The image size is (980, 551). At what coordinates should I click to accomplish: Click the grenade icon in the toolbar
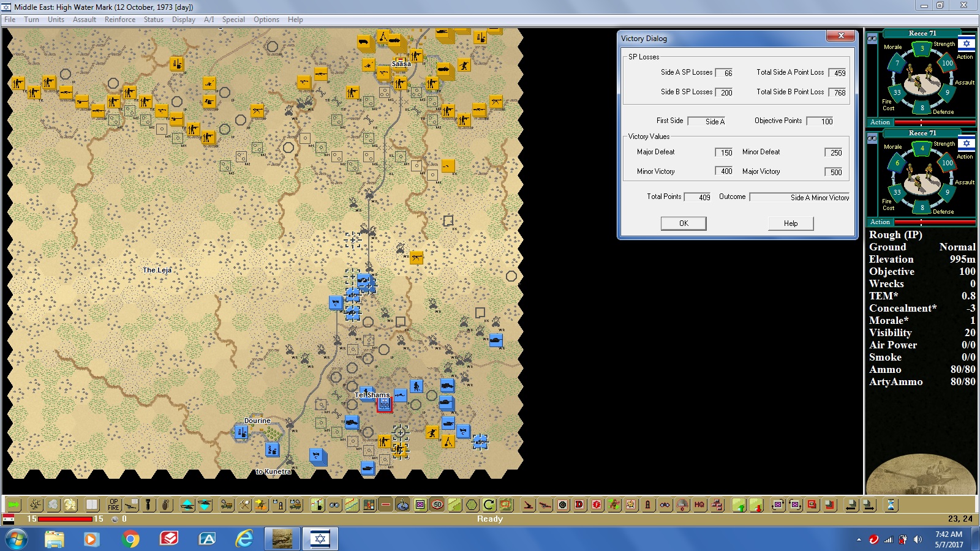coord(165,504)
